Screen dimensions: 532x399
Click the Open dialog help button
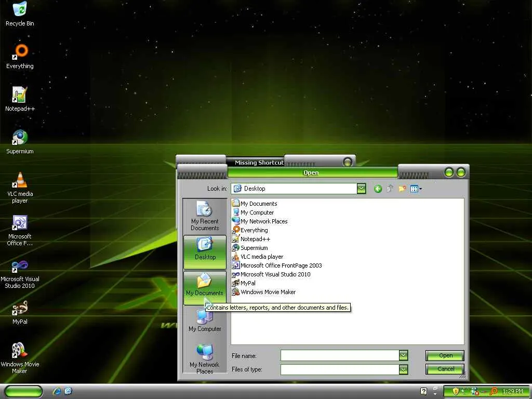click(x=449, y=172)
